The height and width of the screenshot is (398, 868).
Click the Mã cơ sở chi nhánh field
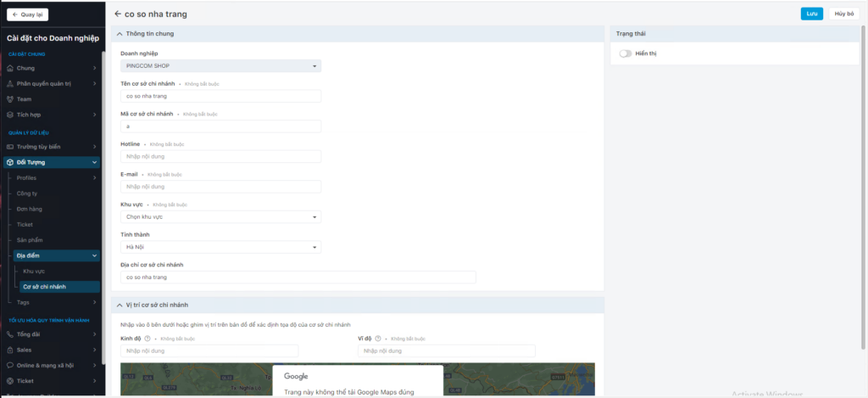point(221,126)
